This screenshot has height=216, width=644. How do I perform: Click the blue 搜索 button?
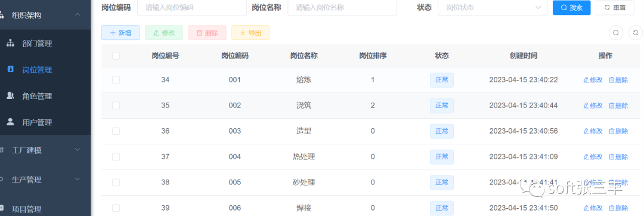coord(572,7)
